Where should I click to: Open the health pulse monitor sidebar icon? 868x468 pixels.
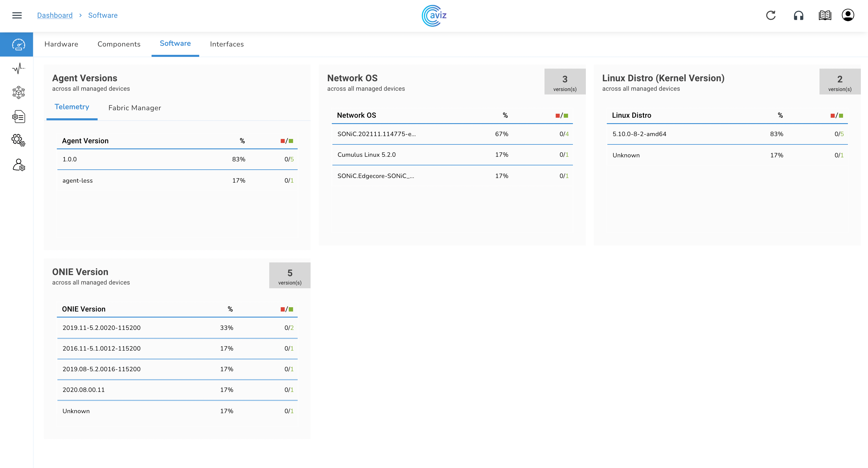(x=19, y=68)
